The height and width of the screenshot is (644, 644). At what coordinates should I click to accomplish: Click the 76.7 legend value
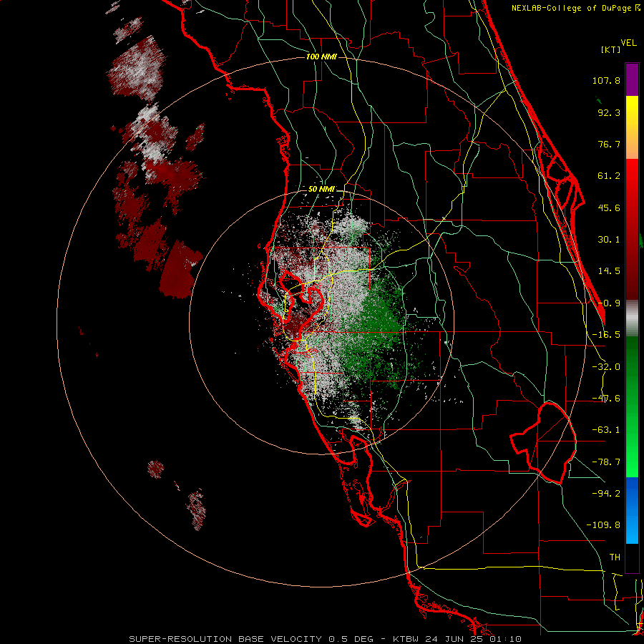point(609,144)
